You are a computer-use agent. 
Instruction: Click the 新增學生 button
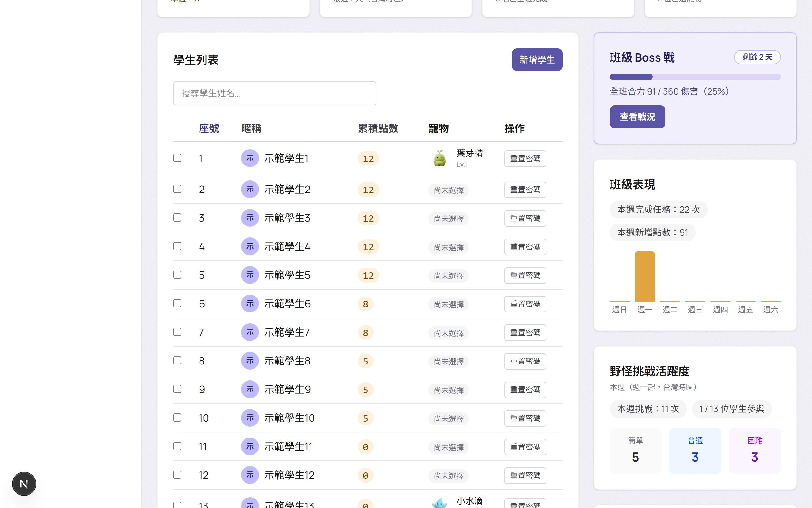pos(537,59)
